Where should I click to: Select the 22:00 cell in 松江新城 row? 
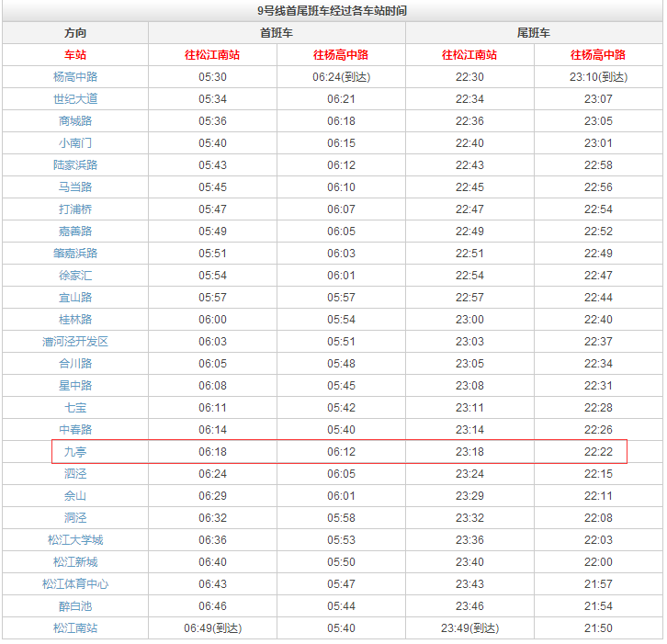click(x=598, y=562)
